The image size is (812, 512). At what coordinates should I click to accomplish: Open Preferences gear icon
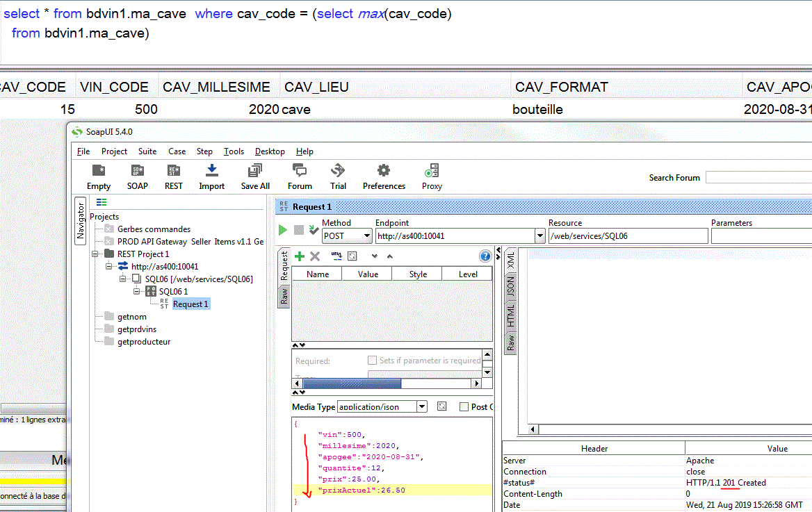[384, 171]
